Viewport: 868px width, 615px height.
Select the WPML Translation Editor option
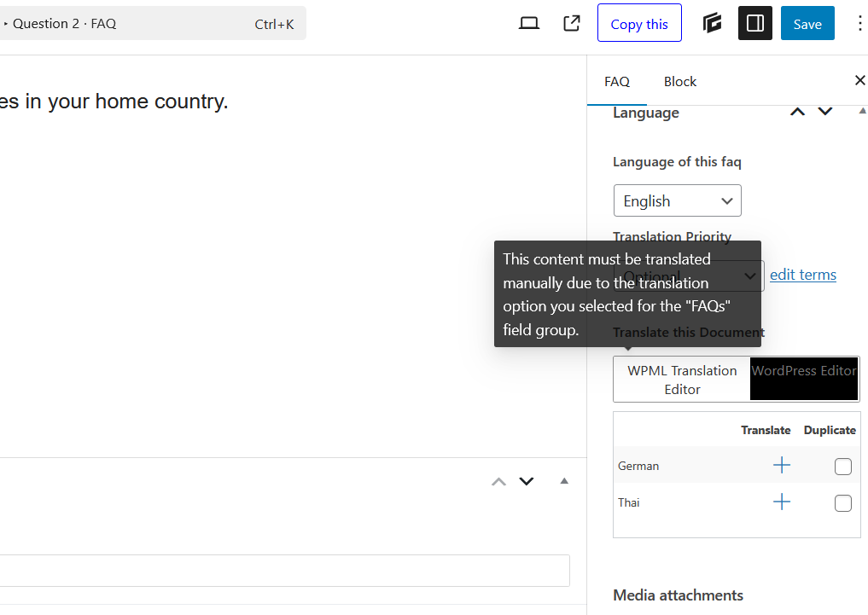(682, 380)
